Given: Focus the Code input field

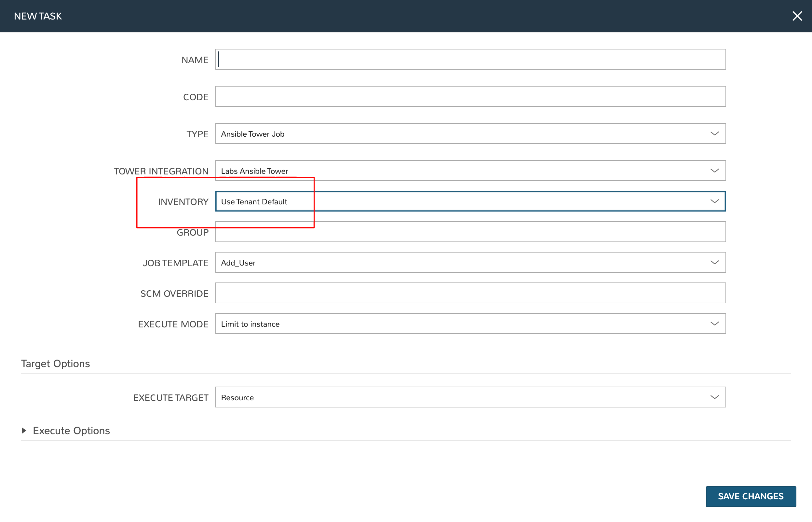Looking at the screenshot, I should (470, 97).
